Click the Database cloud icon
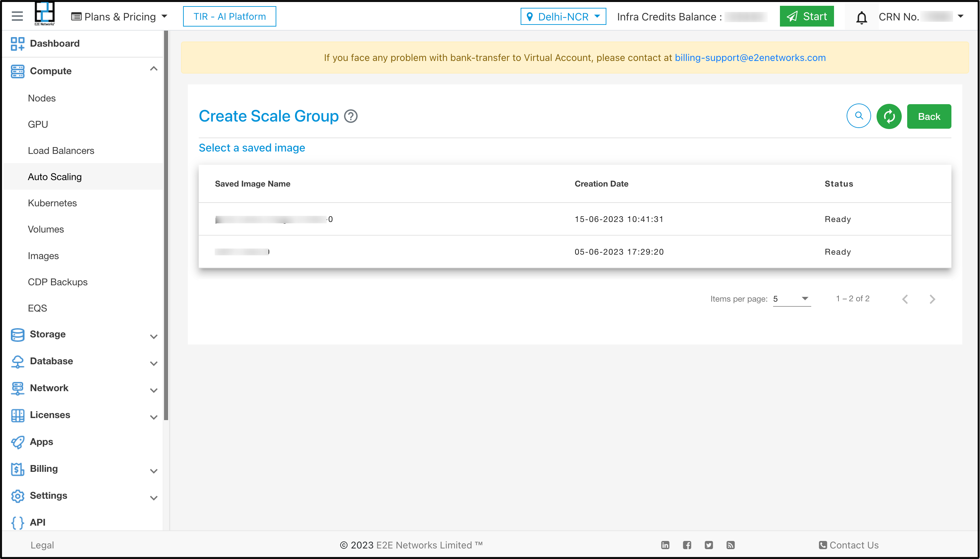This screenshot has height=559, width=980. 18,361
